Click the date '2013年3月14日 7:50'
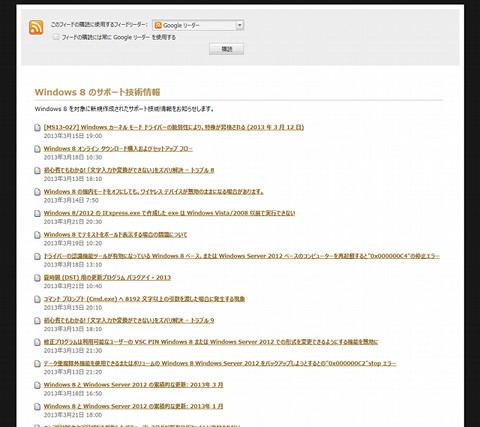 pyautogui.click(x=71, y=200)
